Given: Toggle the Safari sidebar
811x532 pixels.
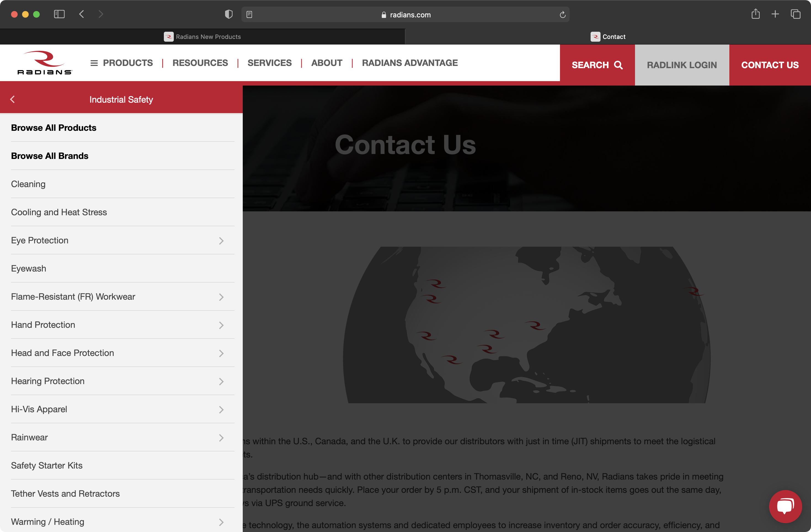Looking at the screenshot, I should click(x=59, y=14).
